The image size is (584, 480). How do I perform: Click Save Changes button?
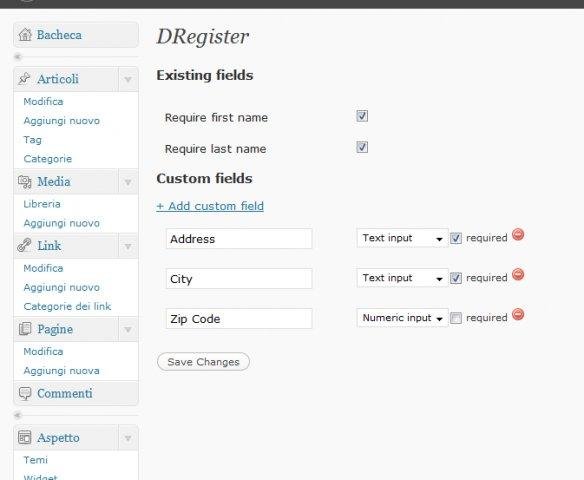(203, 362)
